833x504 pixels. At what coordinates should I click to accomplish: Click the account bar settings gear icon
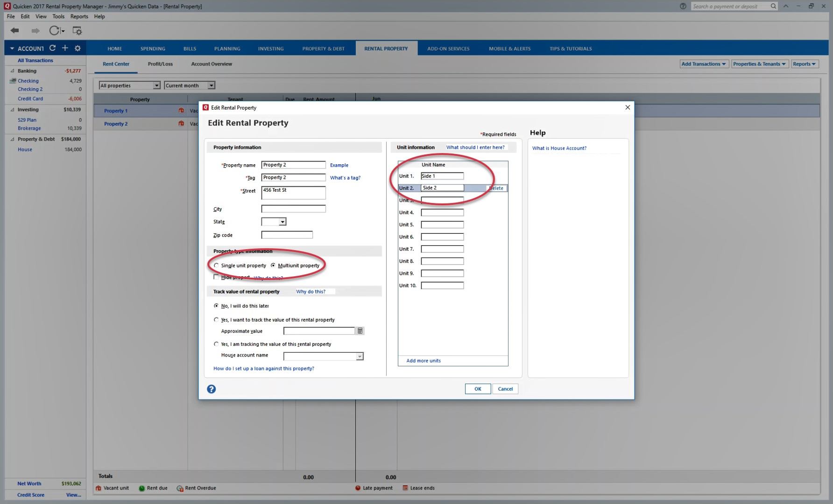click(78, 48)
